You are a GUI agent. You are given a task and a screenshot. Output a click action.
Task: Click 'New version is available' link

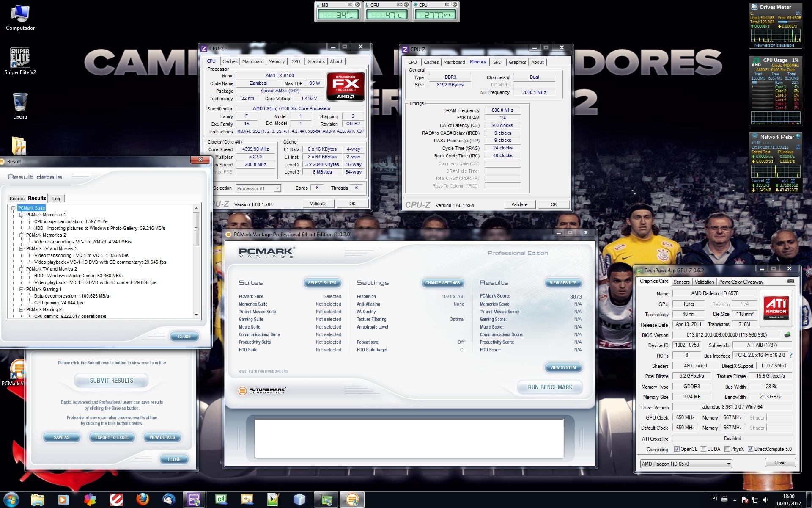click(774, 45)
